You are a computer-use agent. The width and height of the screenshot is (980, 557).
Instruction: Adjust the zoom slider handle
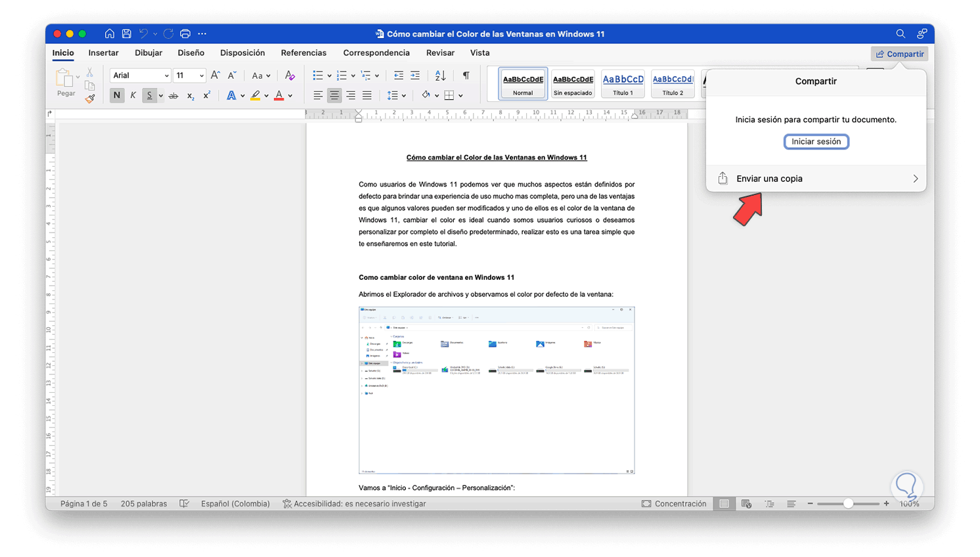(849, 504)
